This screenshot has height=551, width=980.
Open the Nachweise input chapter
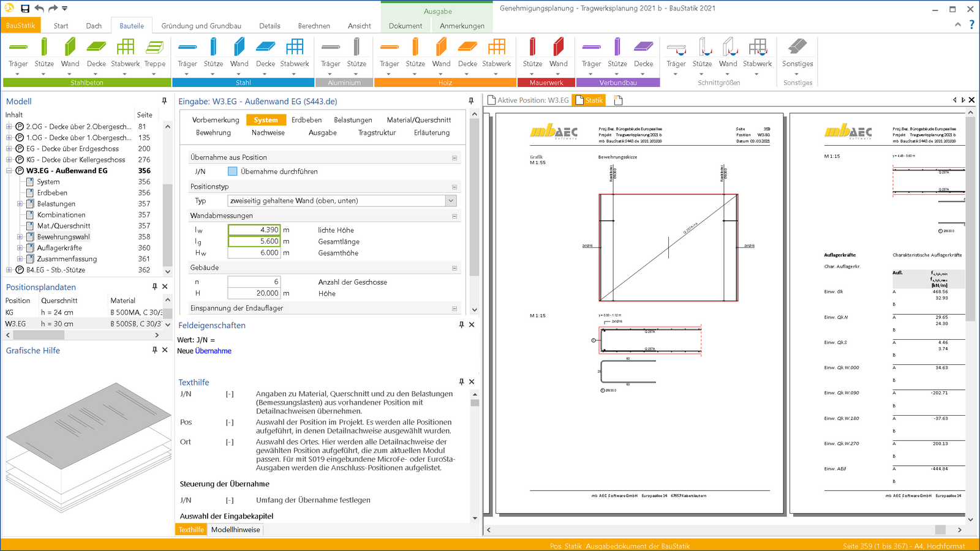(268, 133)
